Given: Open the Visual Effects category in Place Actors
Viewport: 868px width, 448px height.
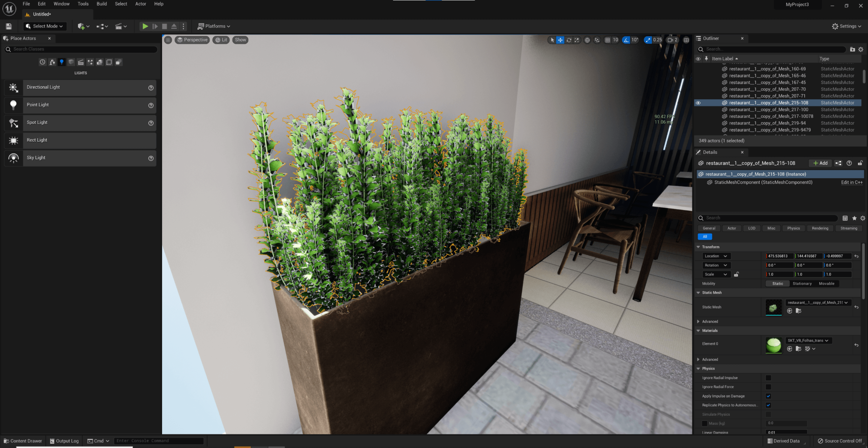Looking at the screenshot, I should [x=90, y=62].
